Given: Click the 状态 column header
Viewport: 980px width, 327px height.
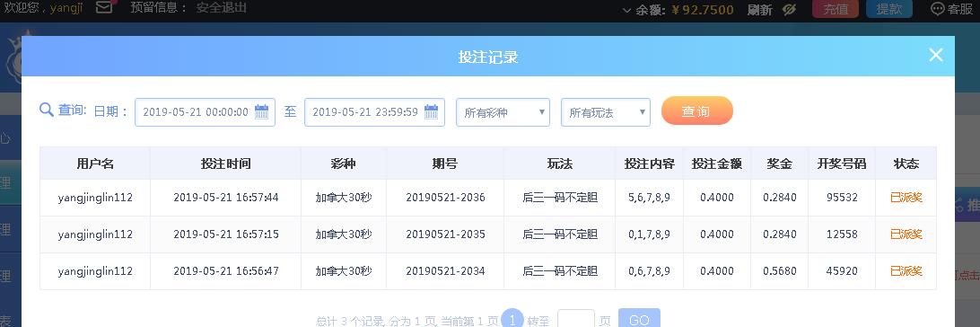Looking at the screenshot, I should tap(906, 163).
